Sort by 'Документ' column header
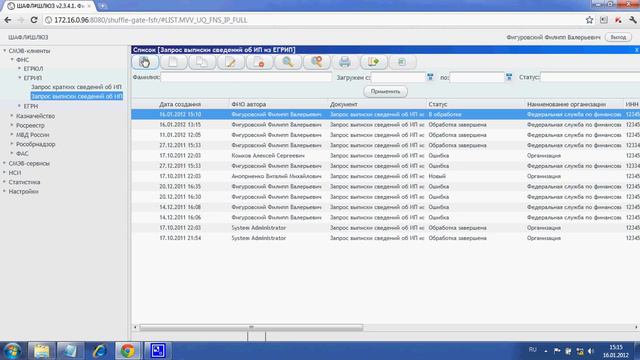 click(344, 104)
